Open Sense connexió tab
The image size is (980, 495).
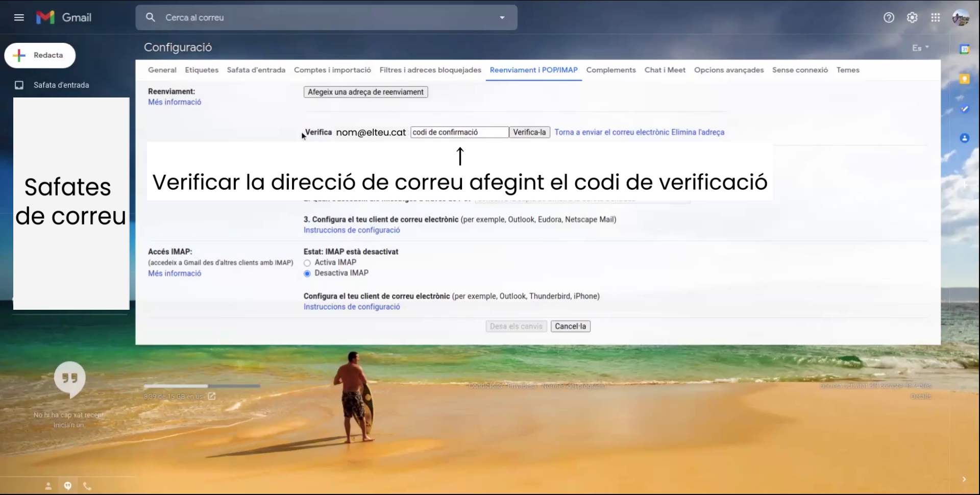pos(800,70)
